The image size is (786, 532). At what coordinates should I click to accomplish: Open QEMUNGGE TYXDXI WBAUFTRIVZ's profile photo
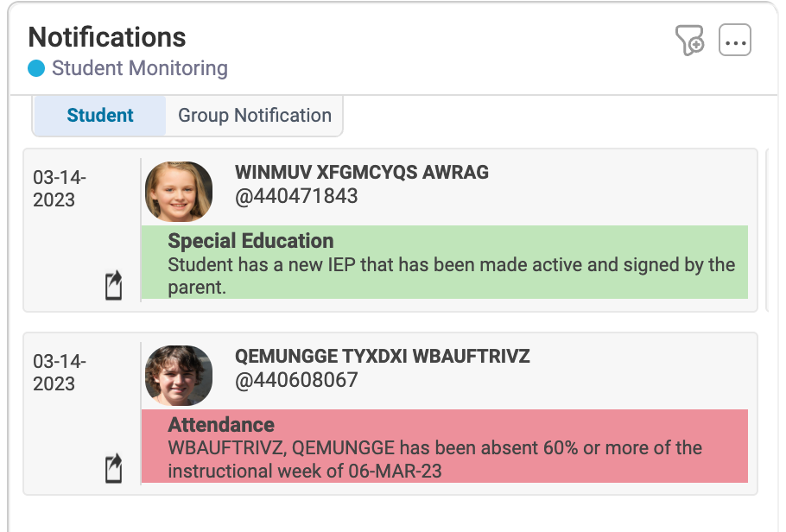179,376
